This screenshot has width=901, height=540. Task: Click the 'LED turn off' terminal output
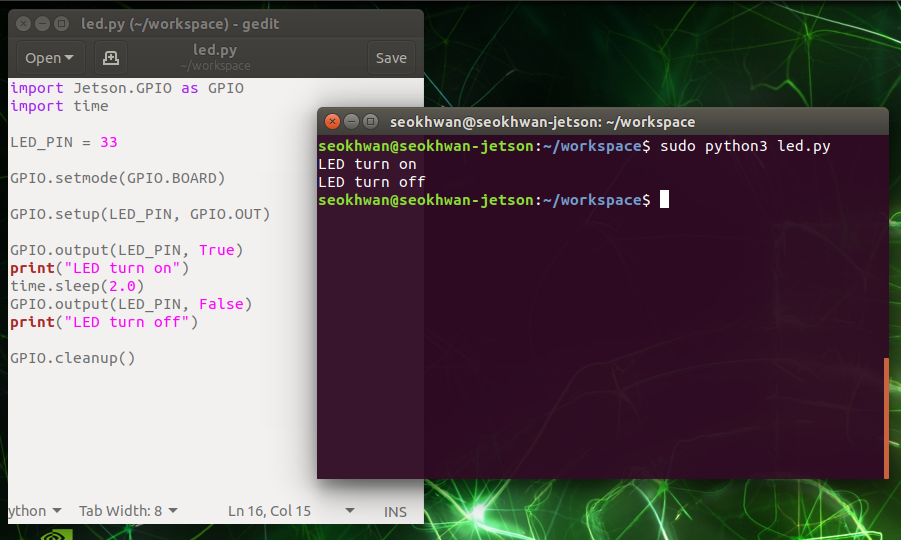tap(372, 182)
